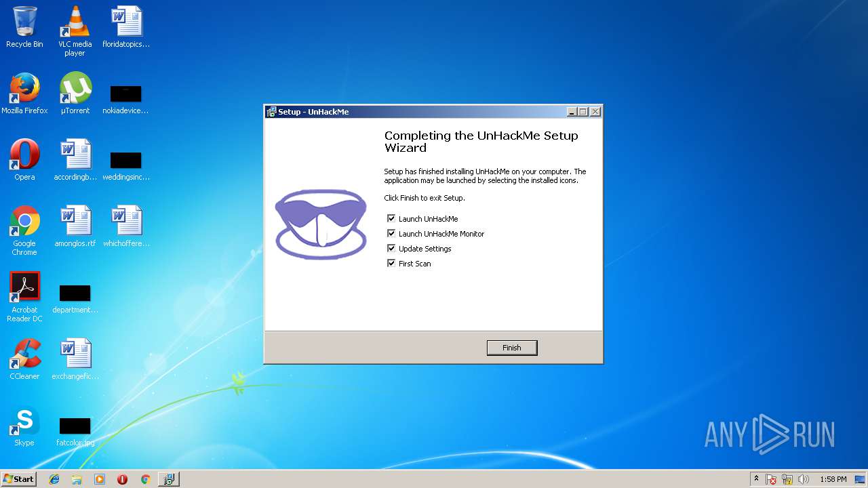Viewport: 868px width, 488px height.
Task: Switch to UnHackMe setup taskbar button
Action: click(169, 479)
